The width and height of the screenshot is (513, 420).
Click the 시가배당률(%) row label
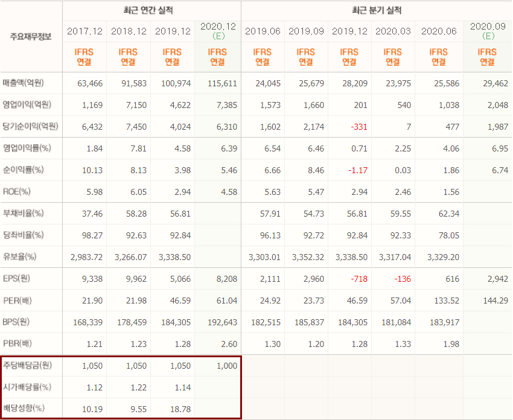pos(27,387)
